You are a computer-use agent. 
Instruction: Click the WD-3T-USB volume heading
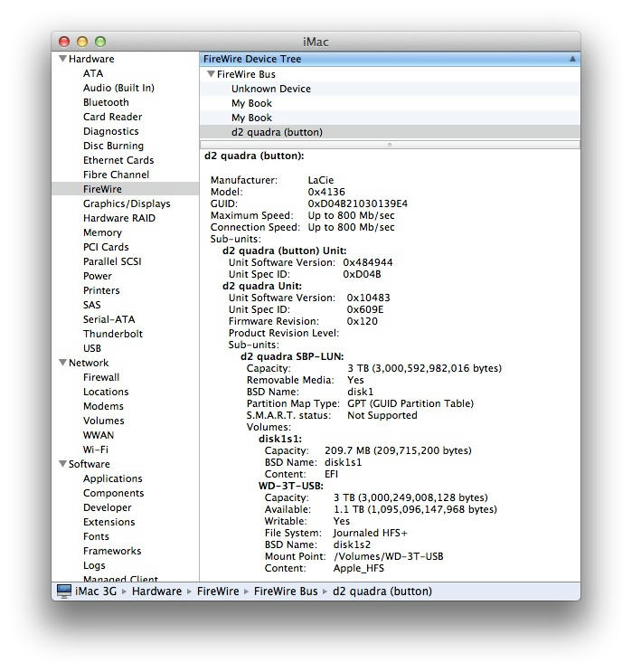(290, 486)
